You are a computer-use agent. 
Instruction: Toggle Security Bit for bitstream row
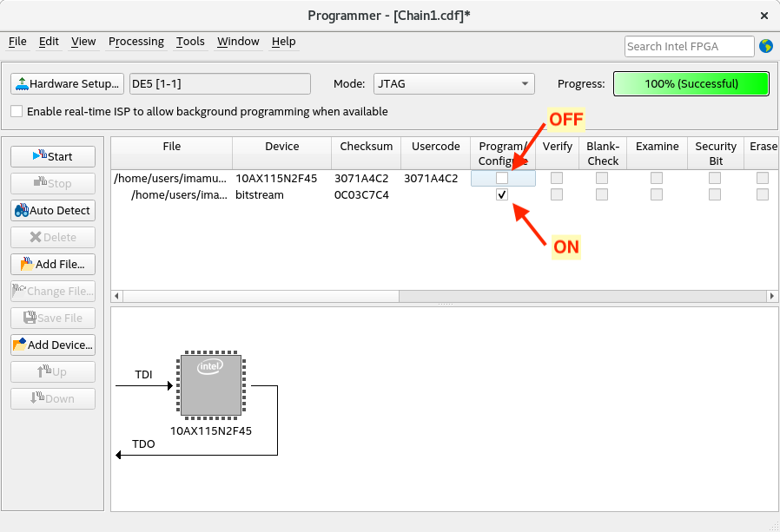point(715,194)
